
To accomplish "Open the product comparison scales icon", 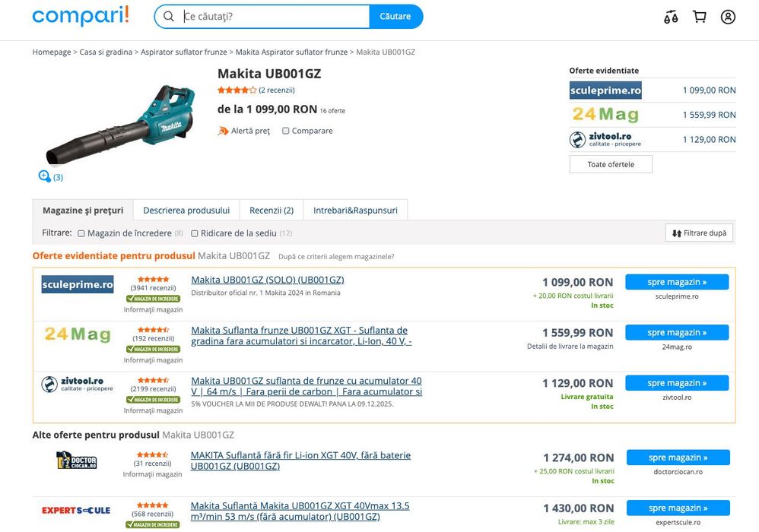I will pyautogui.click(x=671, y=17).
